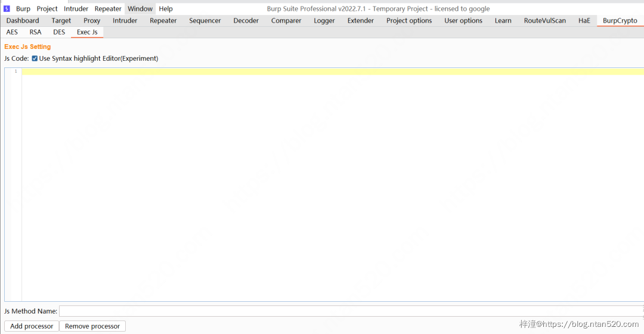Screen dimensions: 644x334
Task: Switch to the Logger tab
Action: (x=324, y=20)
